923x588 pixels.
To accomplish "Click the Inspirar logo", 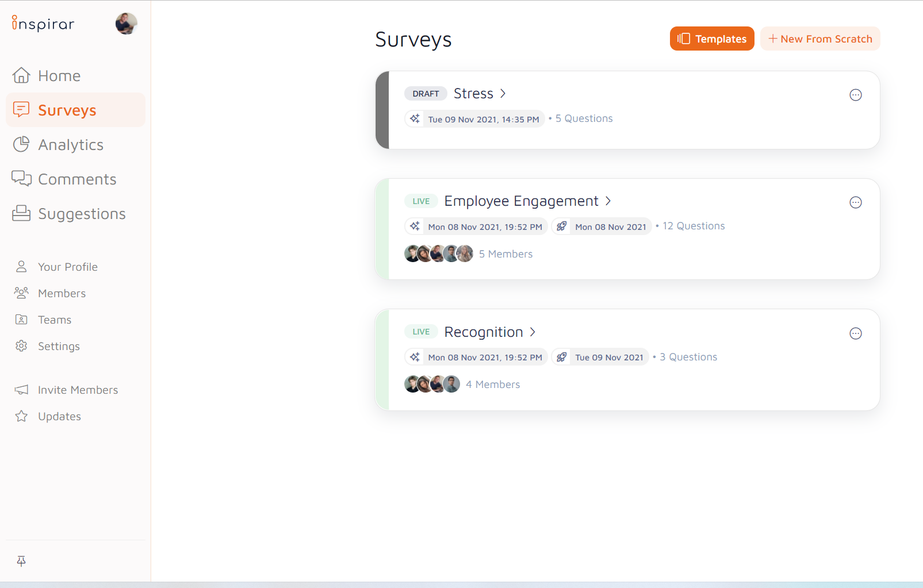I will pos(43,24).
